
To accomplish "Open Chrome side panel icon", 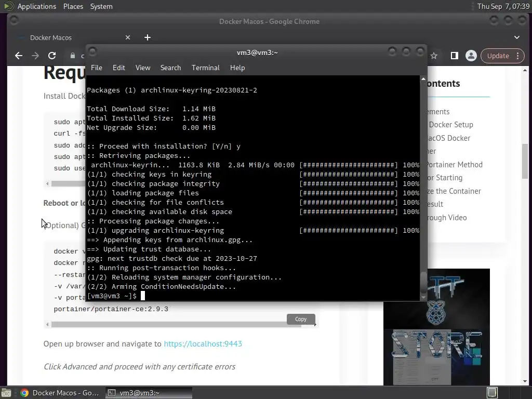I will click(454, 56).
